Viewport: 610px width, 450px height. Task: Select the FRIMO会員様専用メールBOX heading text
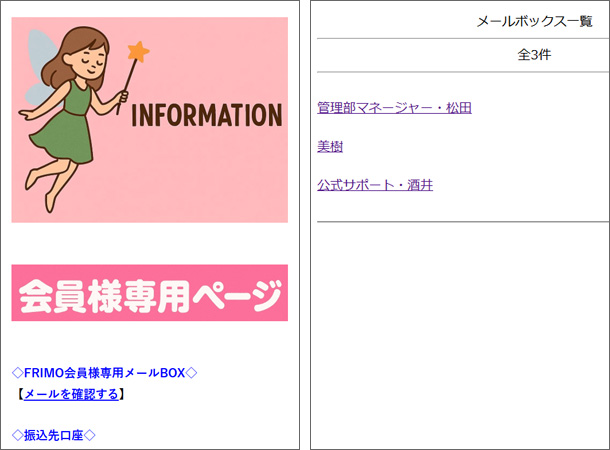(104, 373)
